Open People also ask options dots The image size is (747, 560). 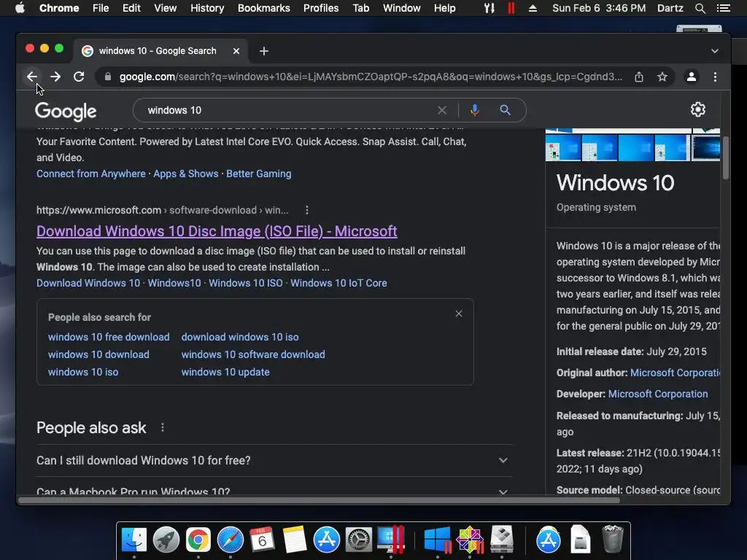pos(163,427)
